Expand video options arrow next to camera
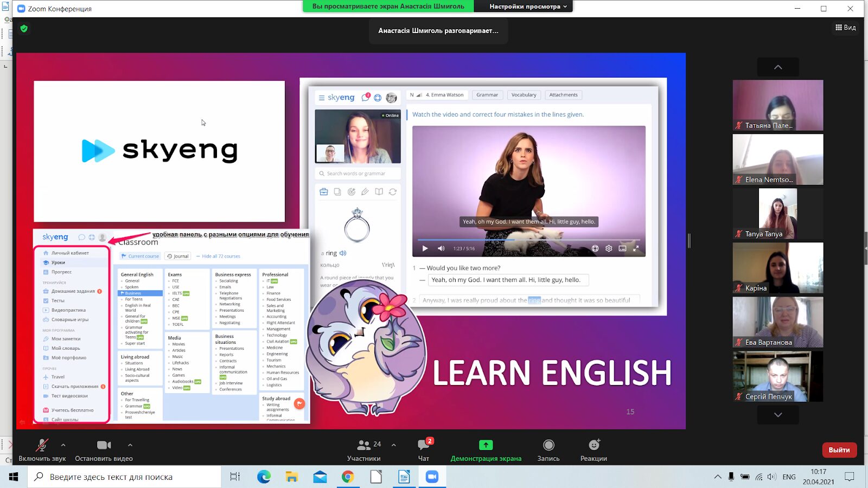The width and height of the screenshot is (868, 488). [130, 445]
